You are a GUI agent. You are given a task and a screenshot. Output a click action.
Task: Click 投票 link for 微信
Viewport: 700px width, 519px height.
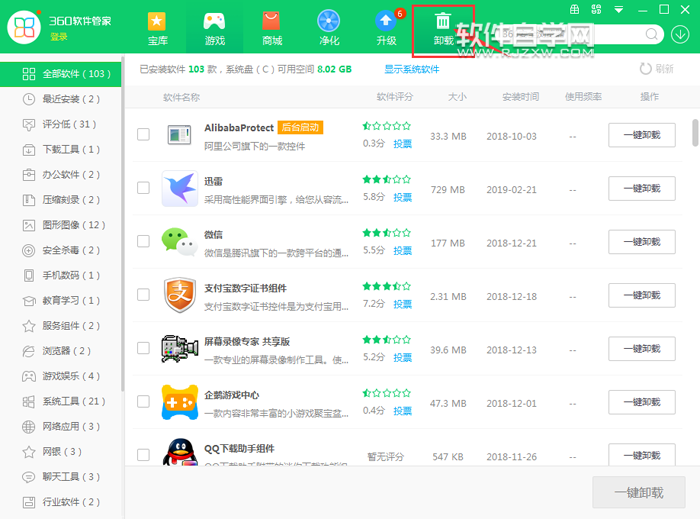click(402, 251)
